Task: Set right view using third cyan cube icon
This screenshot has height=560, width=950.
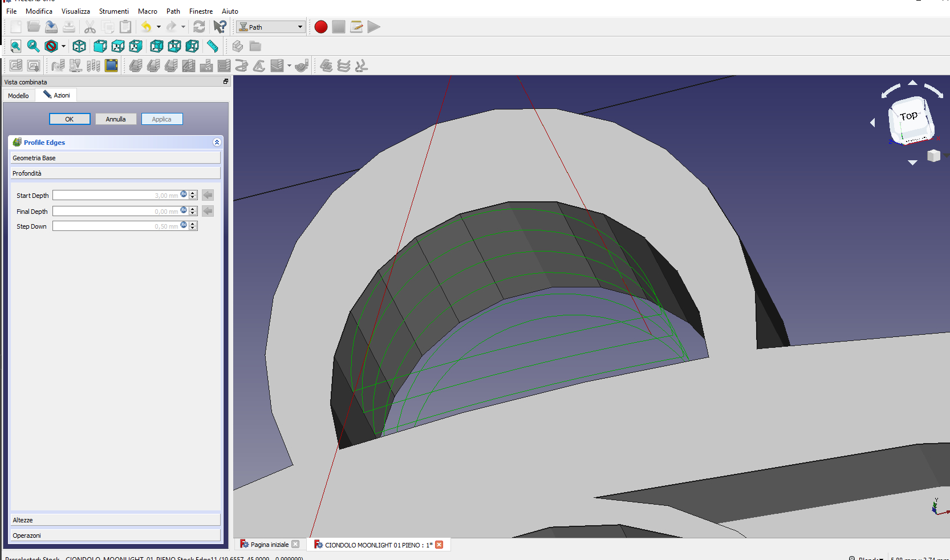Action: tap(136, 46)
